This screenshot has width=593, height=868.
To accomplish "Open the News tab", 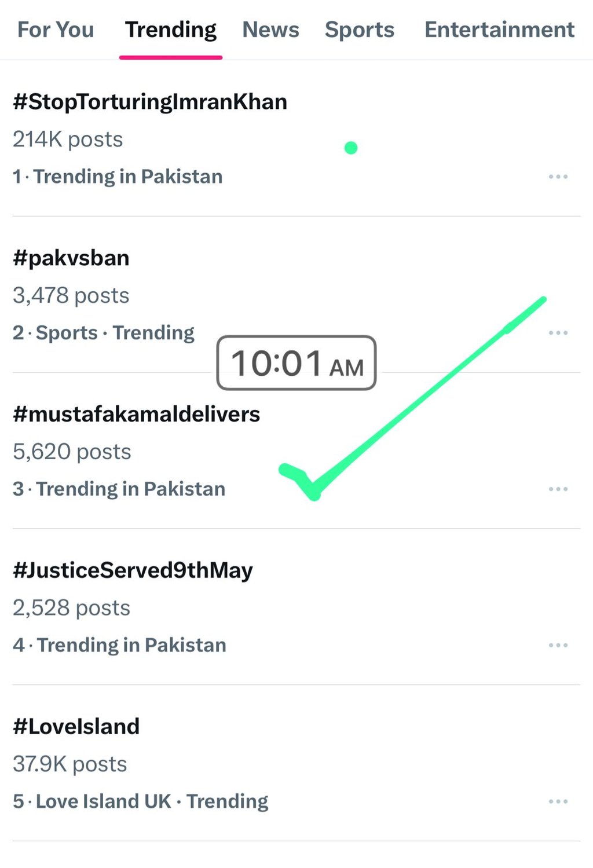I will 270,30.
